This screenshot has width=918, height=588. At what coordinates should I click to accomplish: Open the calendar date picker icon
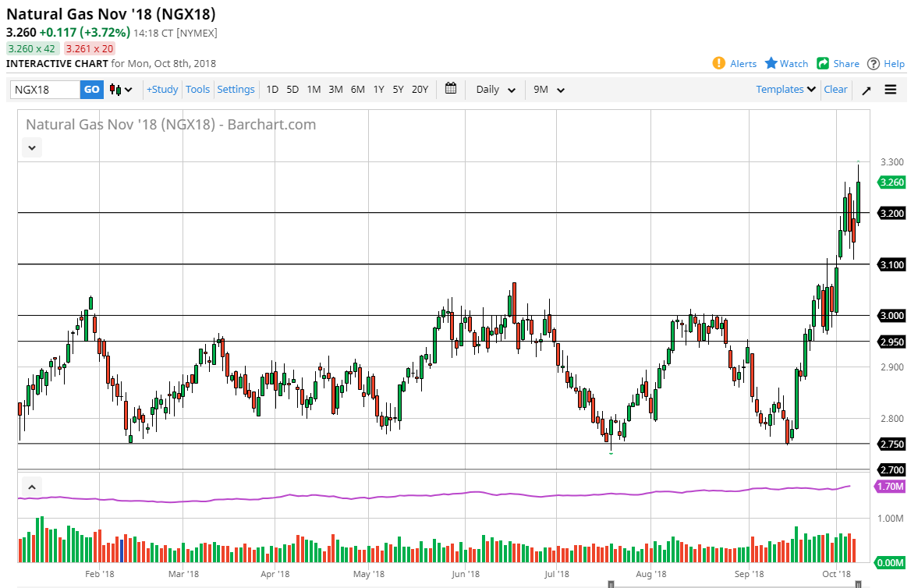point(451,89)
